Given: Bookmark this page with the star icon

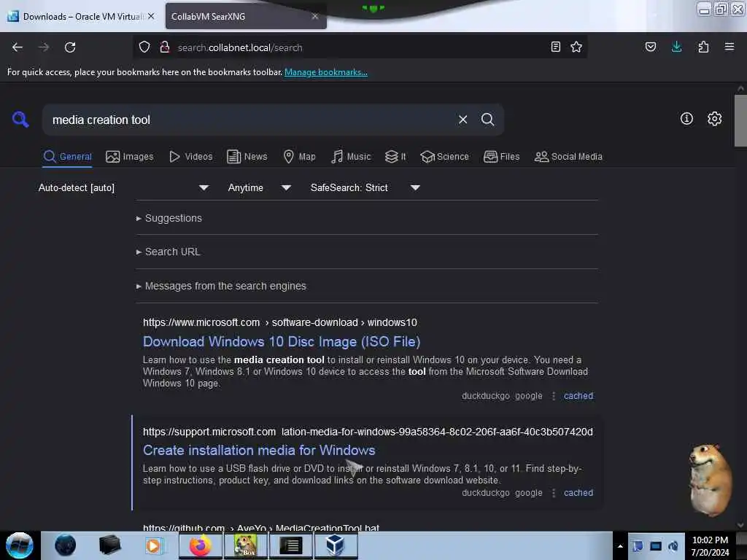Looking at the screenshot, I should click(576, 47).
